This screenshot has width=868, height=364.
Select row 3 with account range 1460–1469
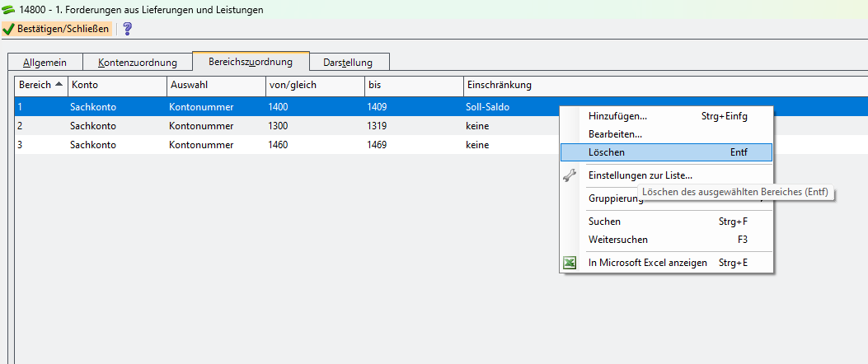(x=247, y=145)
